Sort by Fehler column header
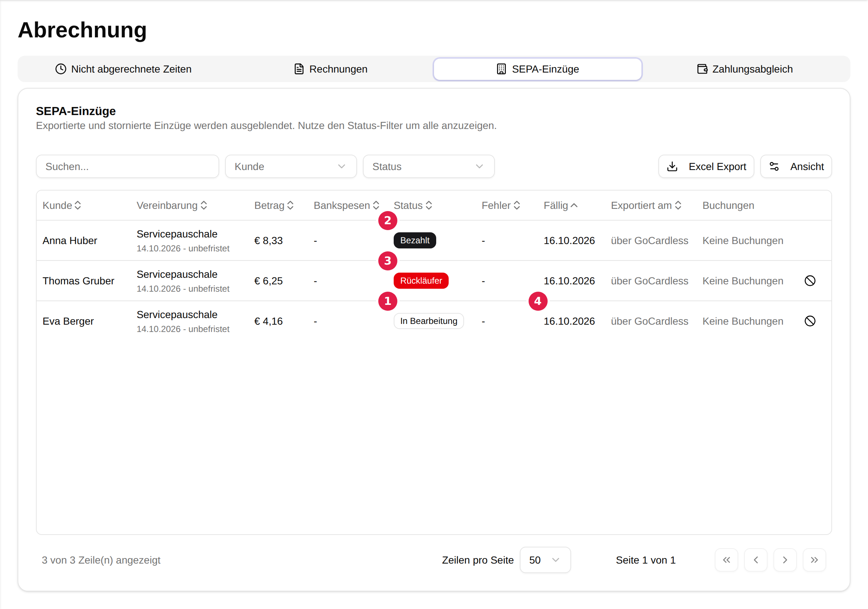This screenshot has height=609, width=868. coord(501,205)
